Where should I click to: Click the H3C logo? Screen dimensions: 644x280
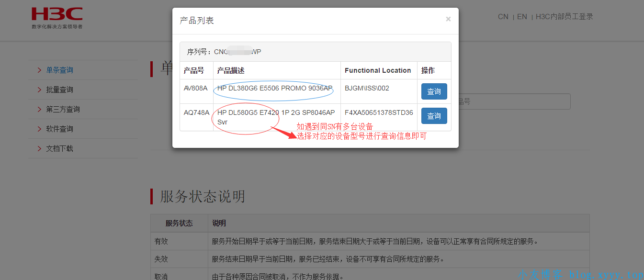tap(56, 17)
